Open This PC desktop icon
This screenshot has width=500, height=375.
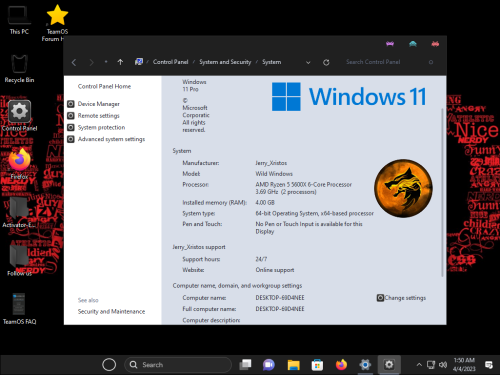tap(19, 20)
